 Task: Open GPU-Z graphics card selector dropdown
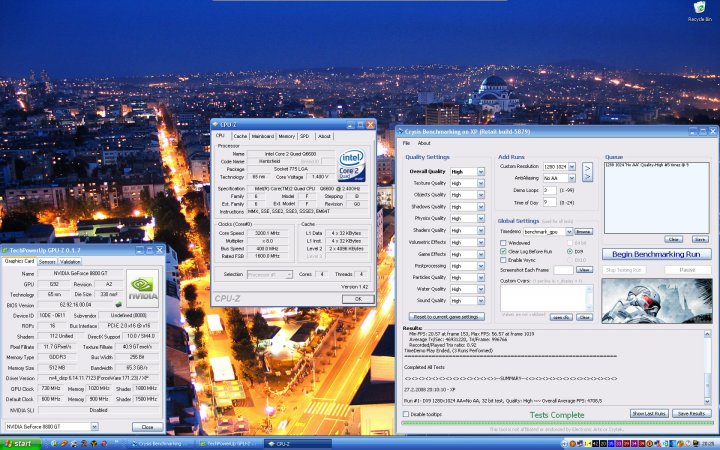(94, 427)
